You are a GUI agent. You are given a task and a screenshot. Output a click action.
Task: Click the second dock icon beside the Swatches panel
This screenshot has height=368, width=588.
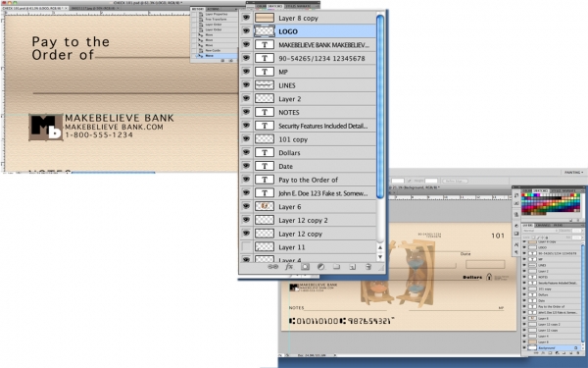(x=516, y=203)
